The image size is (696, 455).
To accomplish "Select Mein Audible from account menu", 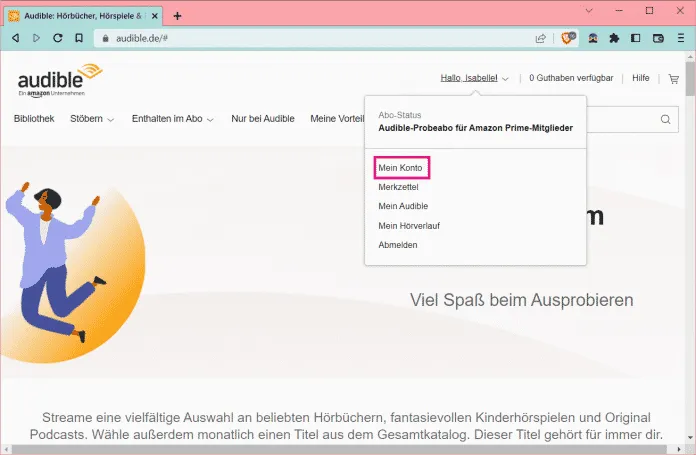I will click(x=403, y=206).
